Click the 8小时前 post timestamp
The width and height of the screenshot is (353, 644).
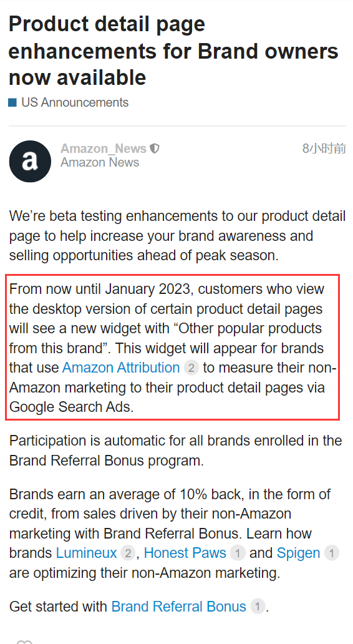tap(324, 149)
